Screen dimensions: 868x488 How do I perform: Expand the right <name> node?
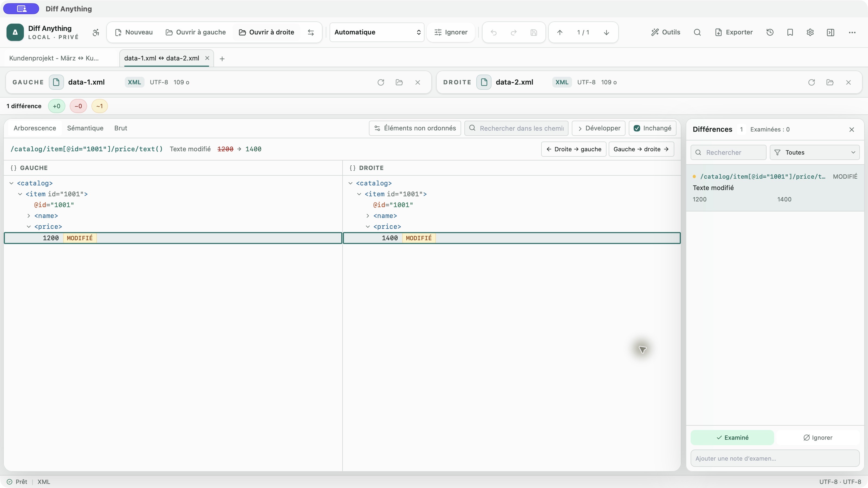pos(368,216)
